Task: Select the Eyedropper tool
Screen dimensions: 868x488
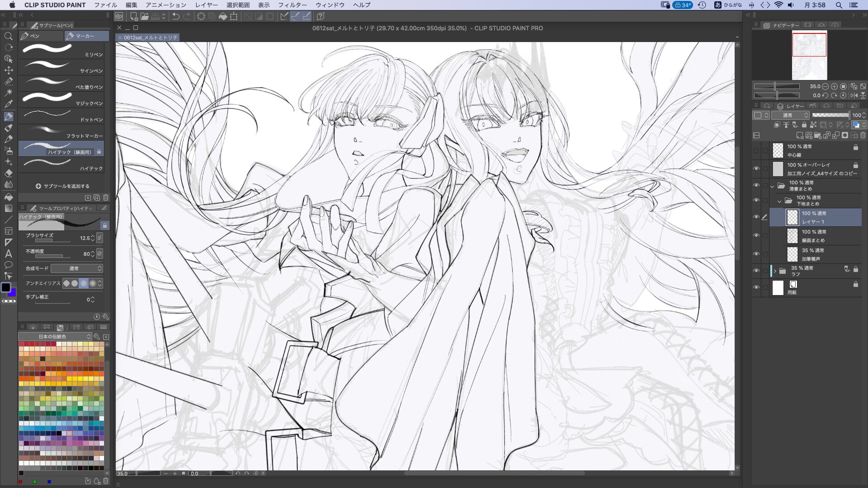Action: tap(8, 104)
